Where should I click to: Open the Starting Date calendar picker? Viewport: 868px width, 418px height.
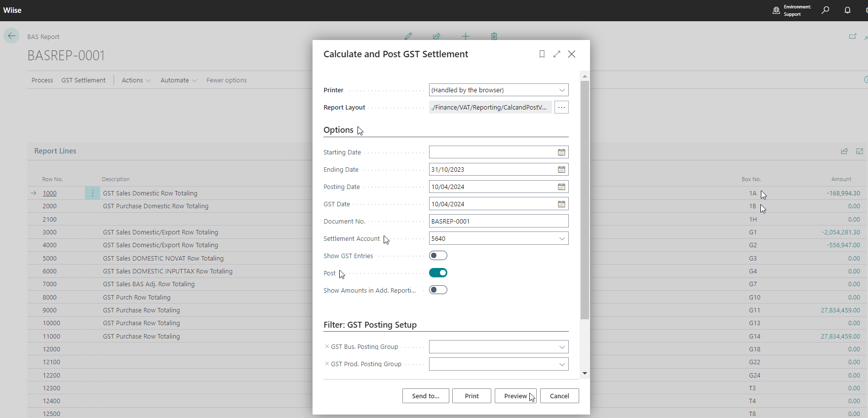[x=561, y=152]
